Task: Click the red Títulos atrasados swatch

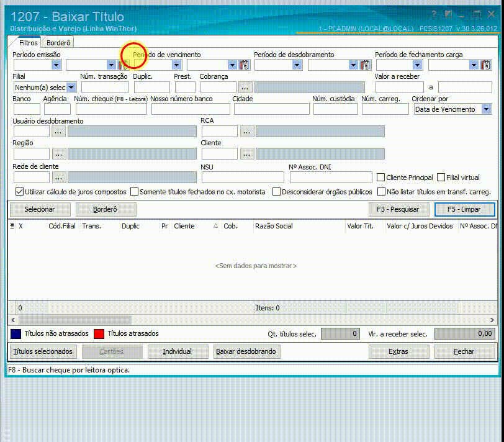Action: point(99,334)
